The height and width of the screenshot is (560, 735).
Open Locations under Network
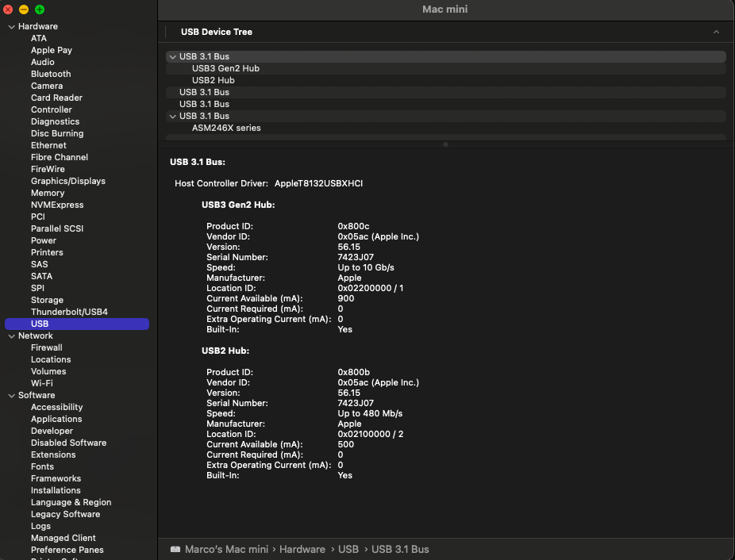[51, 359]
